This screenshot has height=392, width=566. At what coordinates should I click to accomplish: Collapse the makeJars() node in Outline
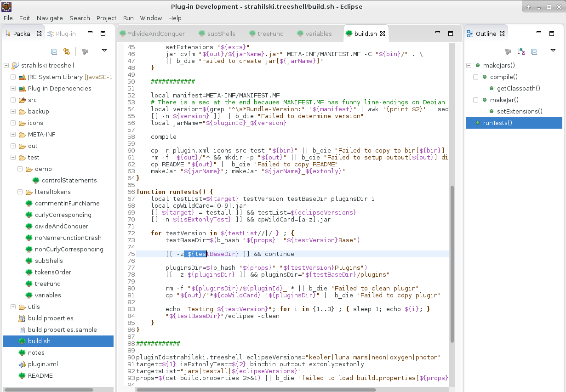tap(469, 65)
